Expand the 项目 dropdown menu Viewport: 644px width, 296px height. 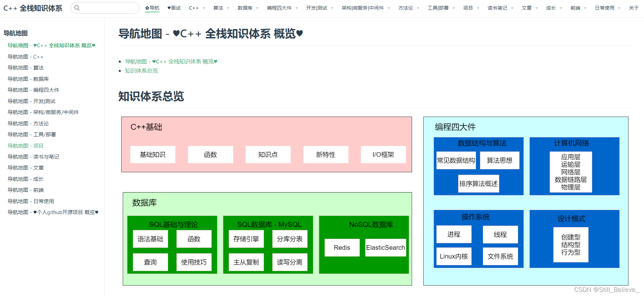point(471,8)
